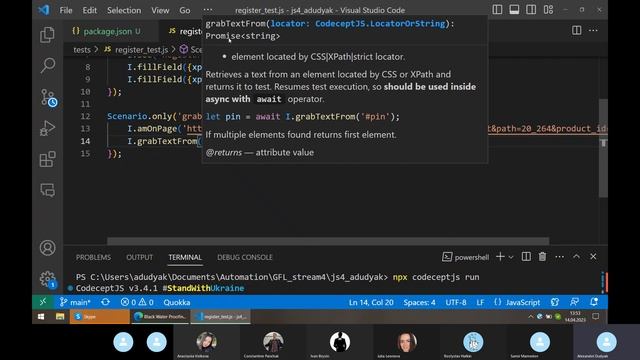Screen dimensions: 640x360
Task: Click the tests breadcrumb folder
Action: (82, 50)
